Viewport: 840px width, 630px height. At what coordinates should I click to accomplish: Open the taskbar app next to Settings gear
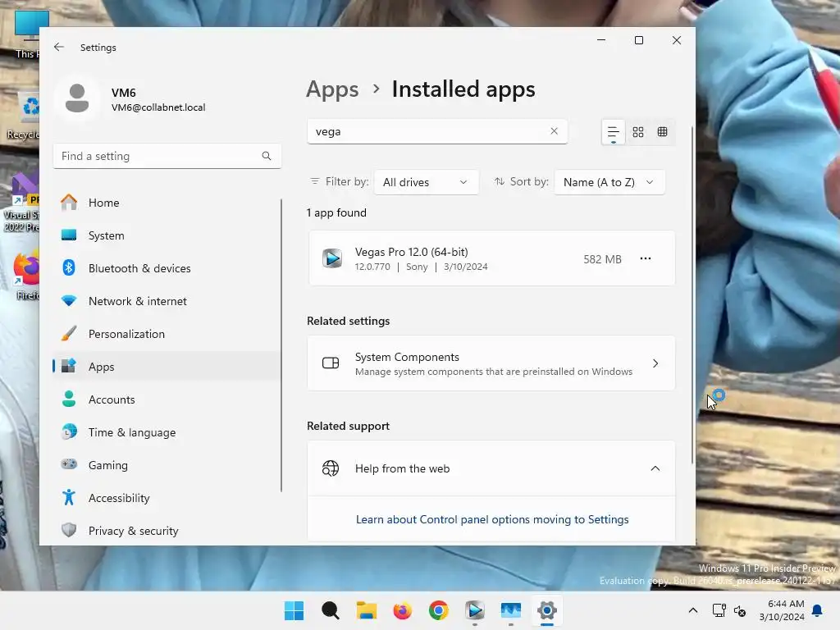click(510, 610)
